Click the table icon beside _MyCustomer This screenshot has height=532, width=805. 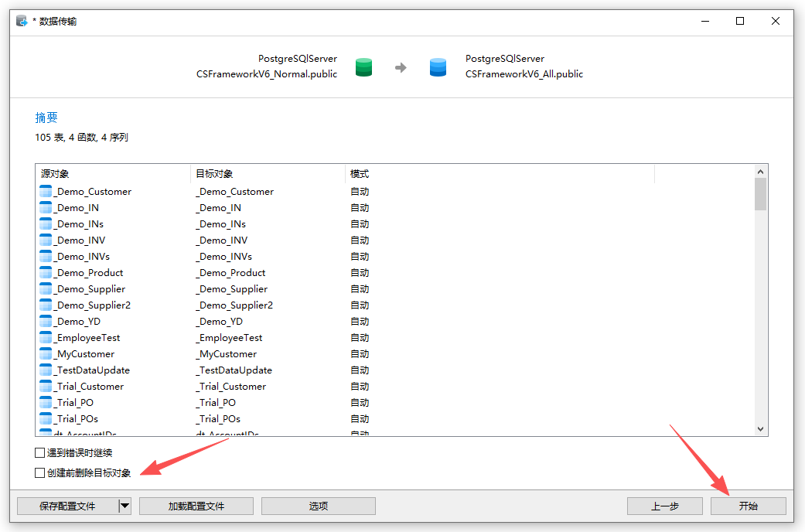(x=44, y=353)
